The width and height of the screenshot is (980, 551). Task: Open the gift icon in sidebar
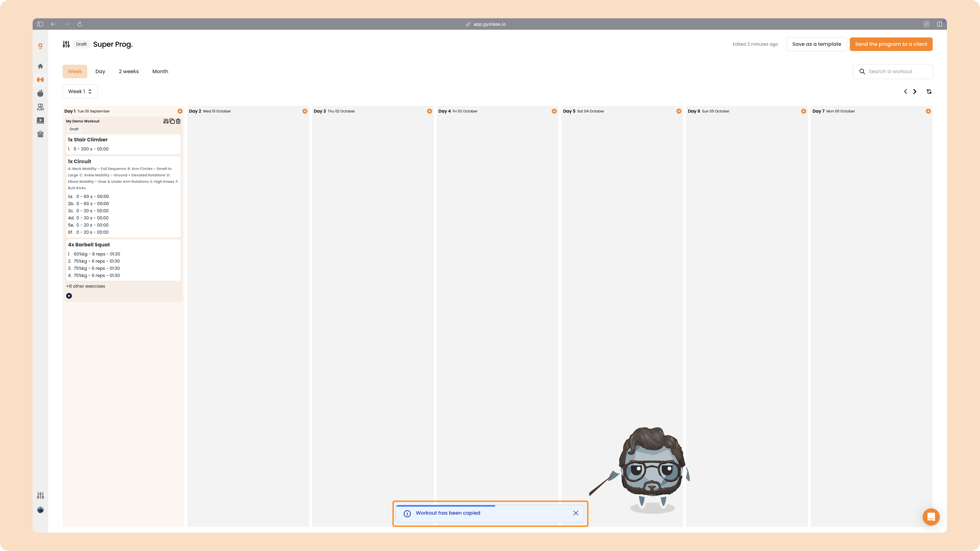click(x=40, y=134)
